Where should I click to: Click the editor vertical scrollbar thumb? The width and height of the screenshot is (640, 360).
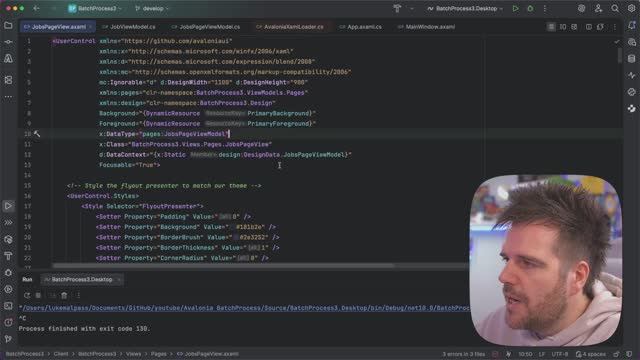(x=620, y=55)
